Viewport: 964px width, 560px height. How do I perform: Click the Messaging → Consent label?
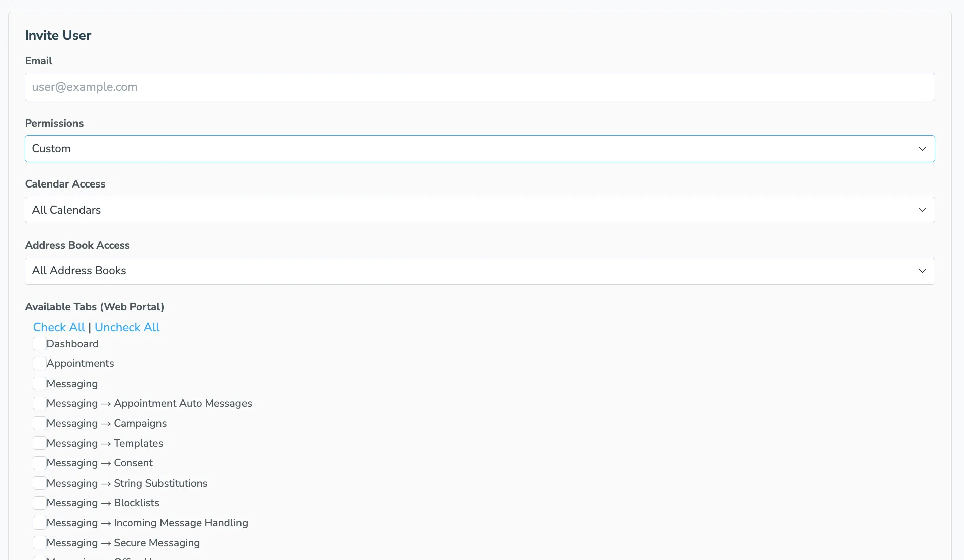pyautogui.click(x=100, y=463)
